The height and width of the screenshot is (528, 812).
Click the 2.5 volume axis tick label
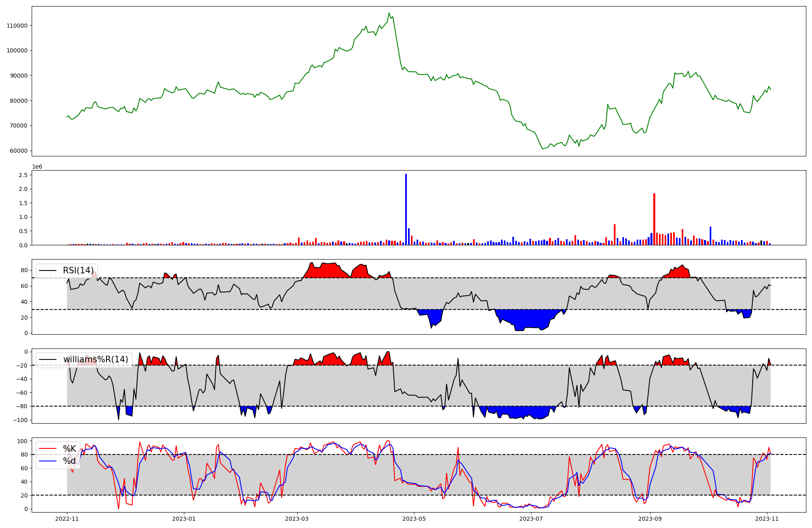point(23,175)
